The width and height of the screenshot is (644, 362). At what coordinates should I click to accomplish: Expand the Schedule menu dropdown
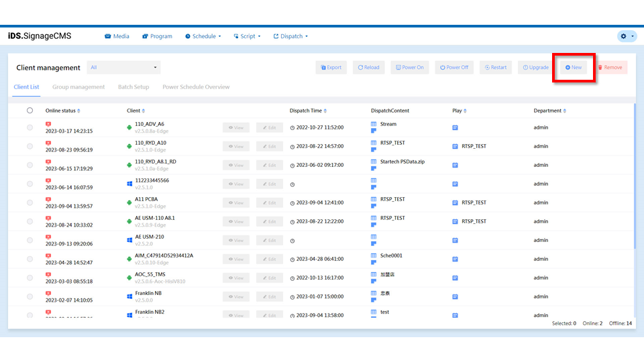[203, 36]
